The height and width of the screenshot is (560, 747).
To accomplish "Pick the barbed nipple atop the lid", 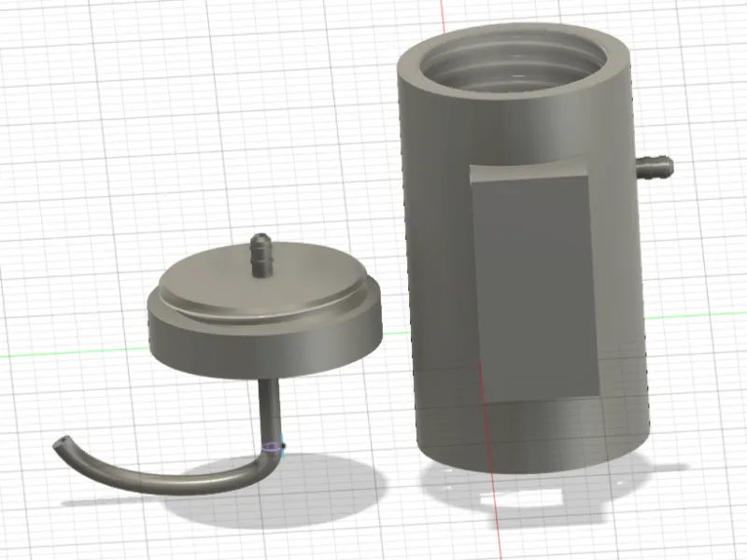I will 261,255.
